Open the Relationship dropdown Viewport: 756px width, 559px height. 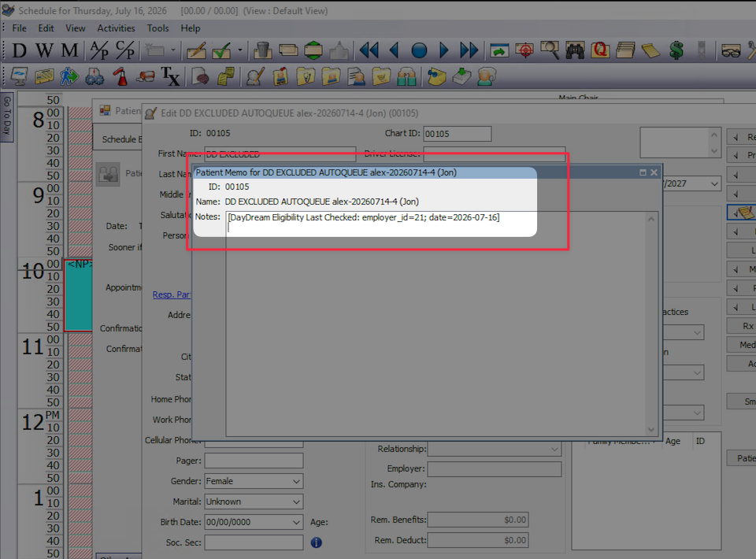[554, 449]
